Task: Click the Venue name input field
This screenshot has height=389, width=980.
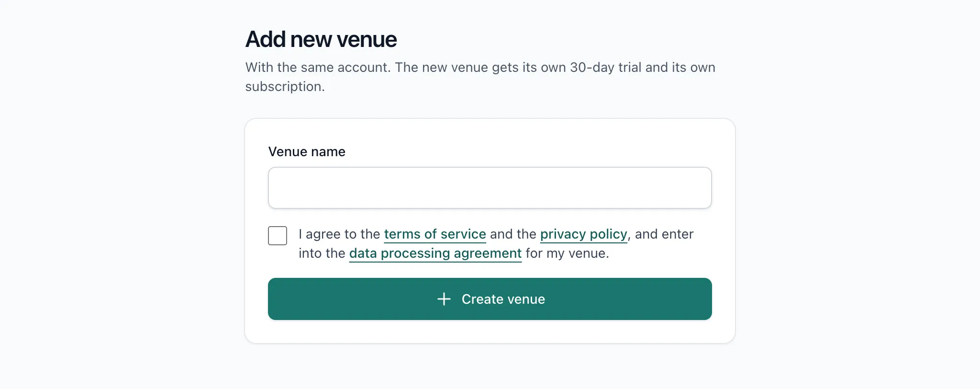Action: tap(490, 188)
